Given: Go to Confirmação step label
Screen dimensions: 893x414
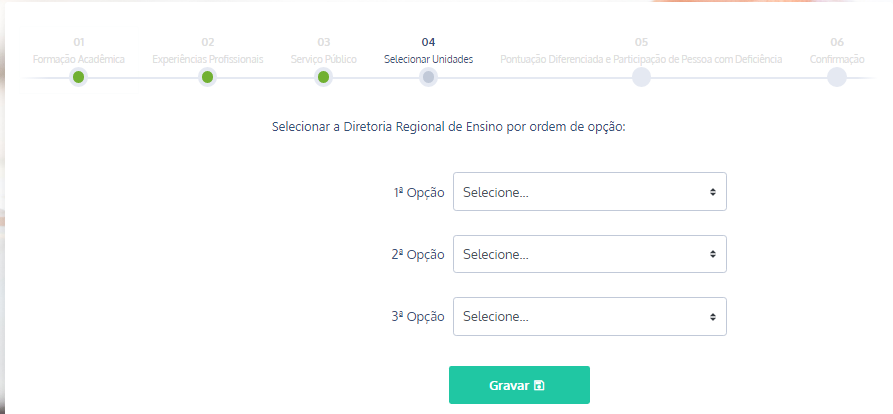Looking at the screenshot, I should [836, 59].
